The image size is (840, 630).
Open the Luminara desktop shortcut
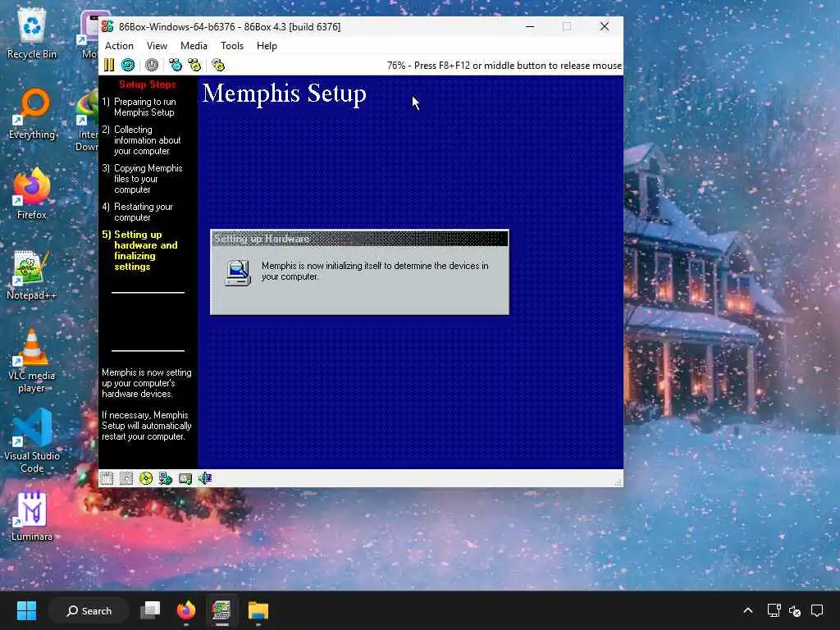[32, 517]
